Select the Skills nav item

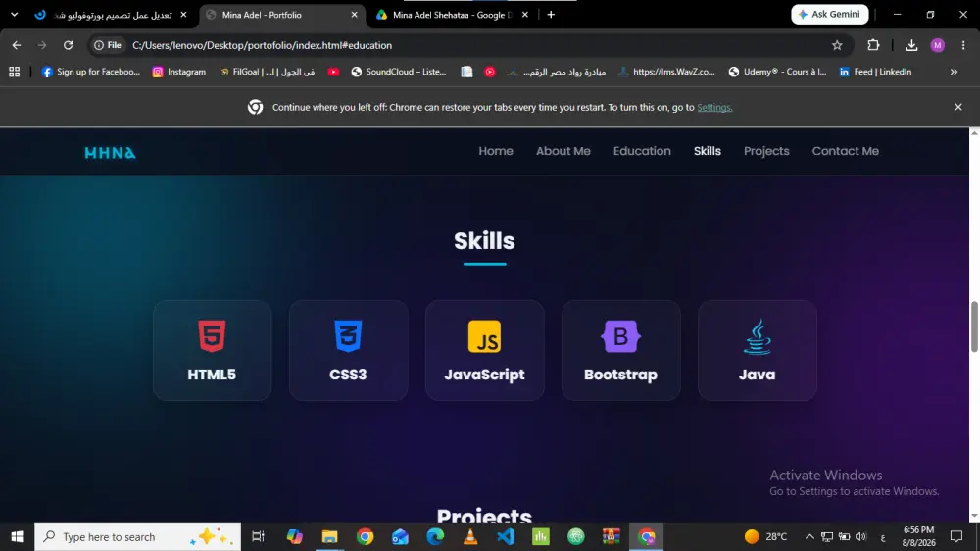click(707, 151)
